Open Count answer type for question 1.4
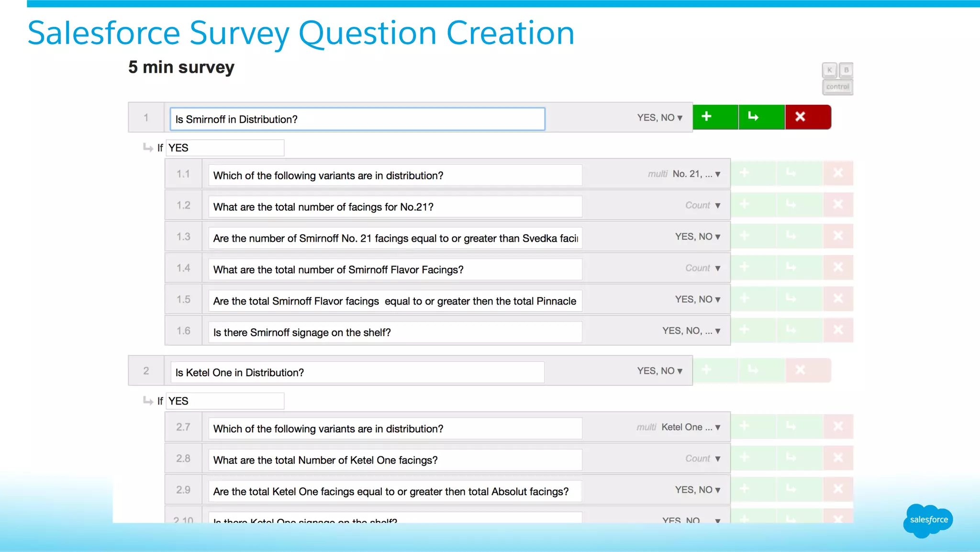Image resolution: width=980 pixels, height=552 pixels. coord(703,268)
